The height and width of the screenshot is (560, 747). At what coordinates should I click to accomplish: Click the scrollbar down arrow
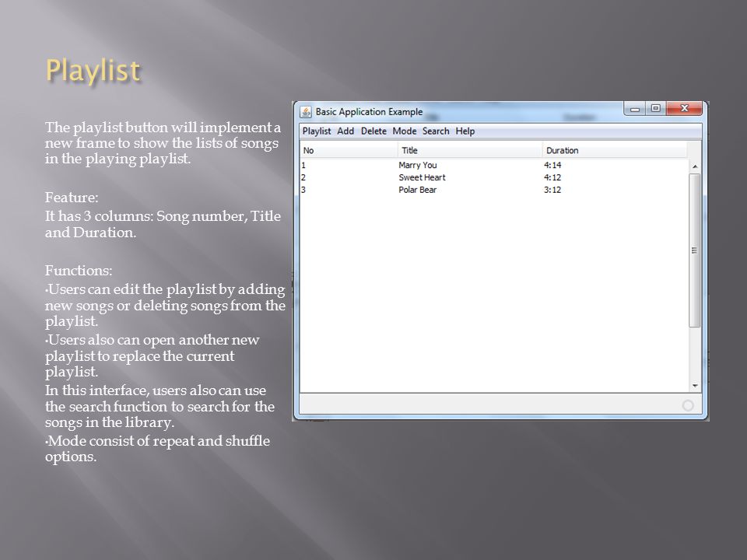point(695,386)
